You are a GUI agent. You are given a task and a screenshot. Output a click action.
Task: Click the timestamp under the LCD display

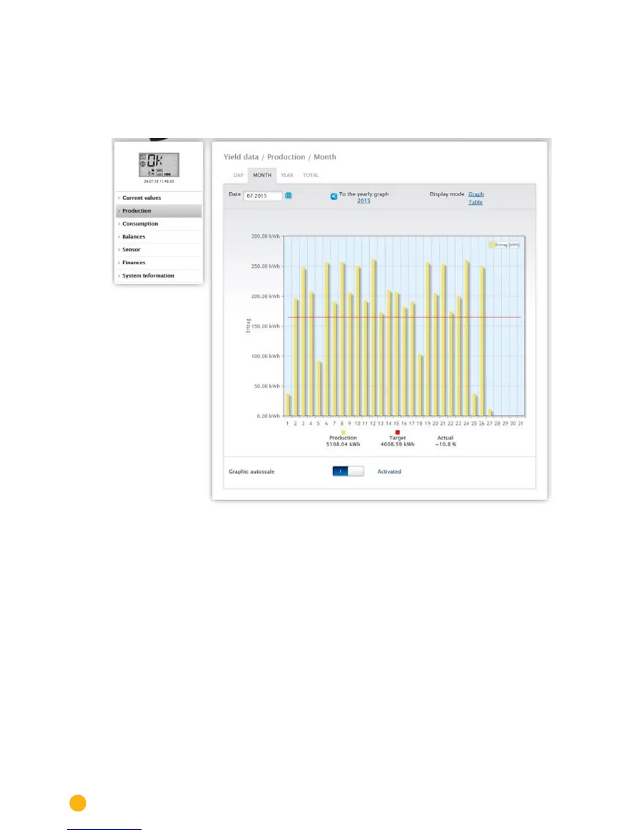pos(159,181)
